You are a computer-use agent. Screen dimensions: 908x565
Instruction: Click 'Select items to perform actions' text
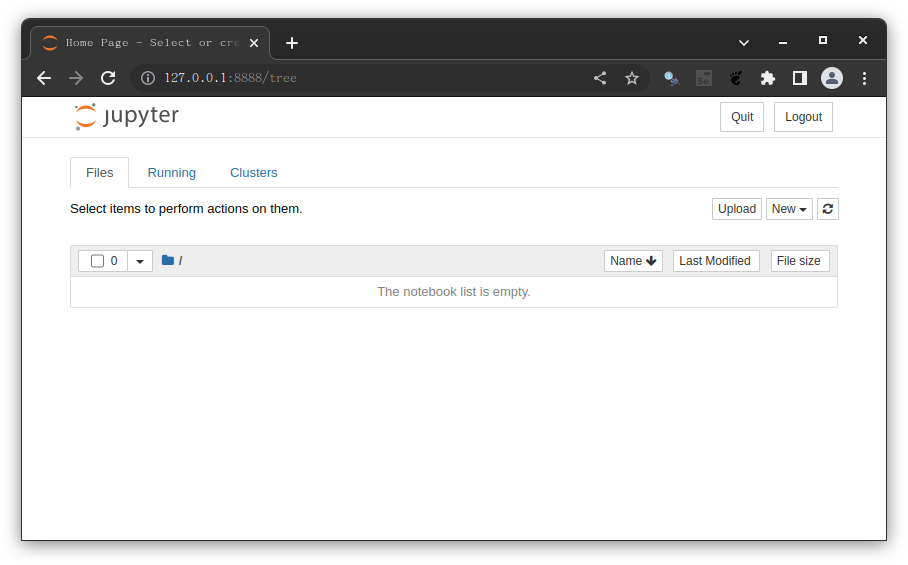tap(186, 209)
